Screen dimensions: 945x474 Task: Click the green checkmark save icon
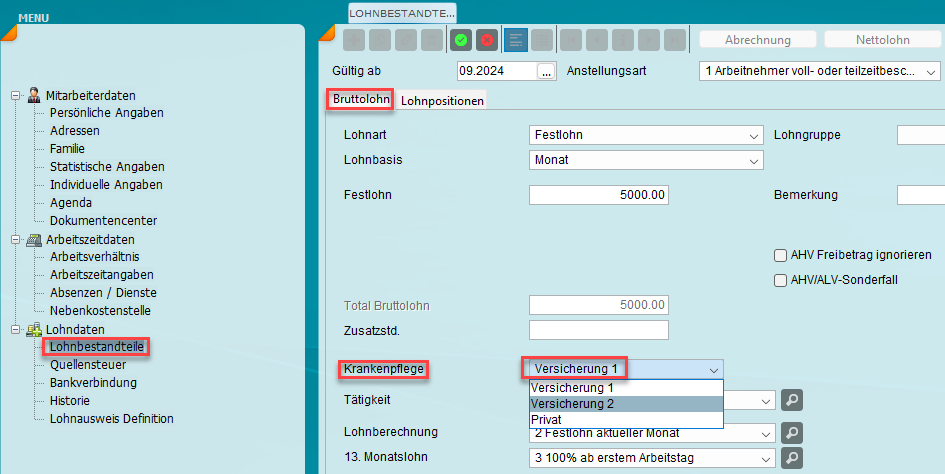tap(461, 40)
